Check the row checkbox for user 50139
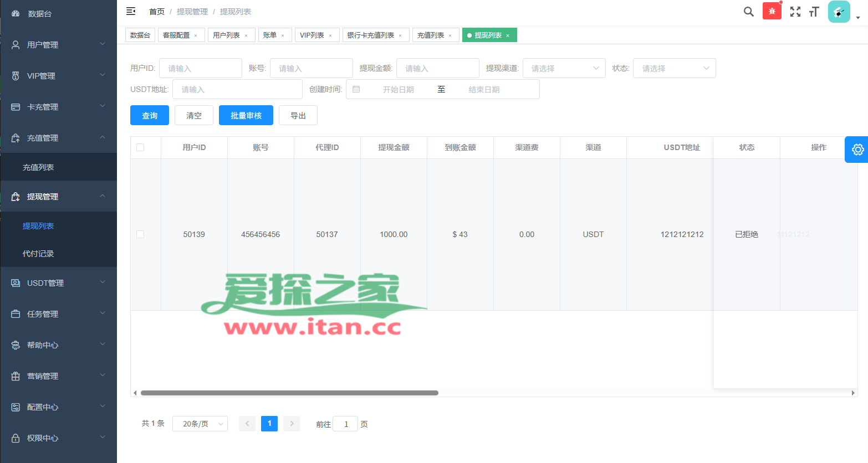The width and height of the screenshot is (868, 463). pyautogui.click(x=140, y=234)
